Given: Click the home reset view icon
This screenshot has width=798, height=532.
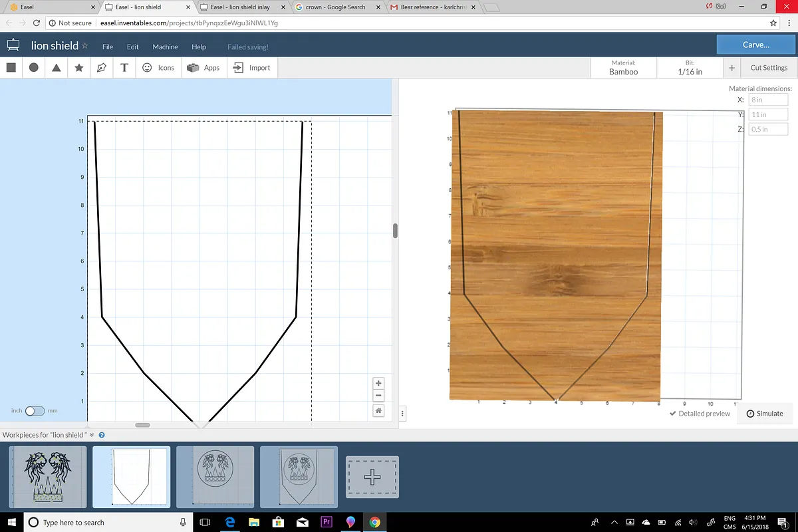Looking at the screenshot, I should click(x=378, y=411).
